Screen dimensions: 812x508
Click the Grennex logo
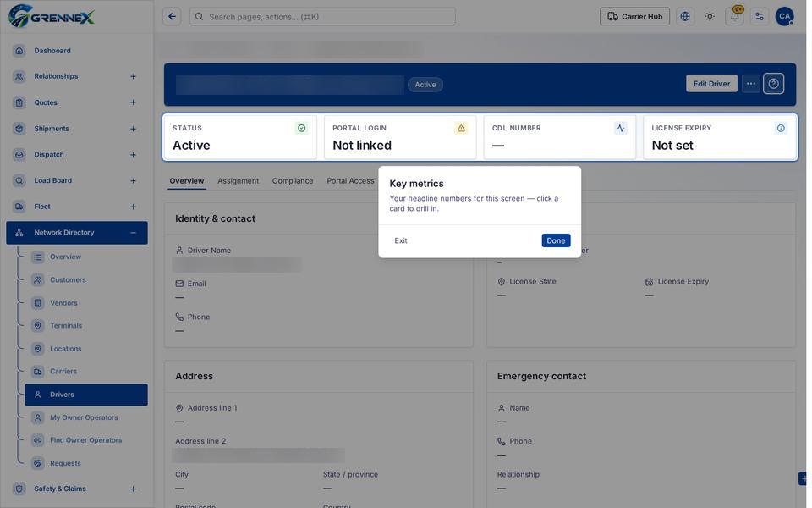pyautogui.click(x=52, y=16)
